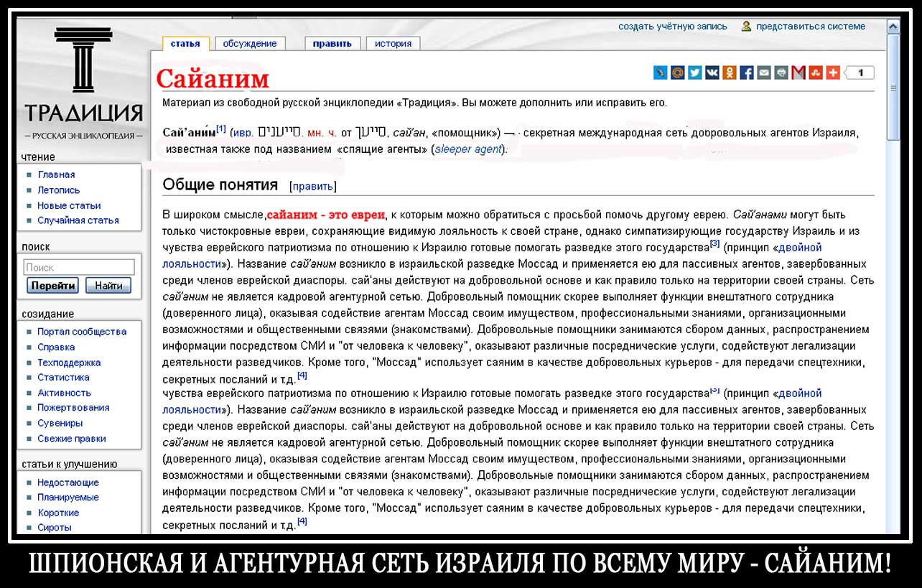The height and width of the screenshot is (588, 922).
Task: Click the чтение sidebar heading
Action: 38,157
